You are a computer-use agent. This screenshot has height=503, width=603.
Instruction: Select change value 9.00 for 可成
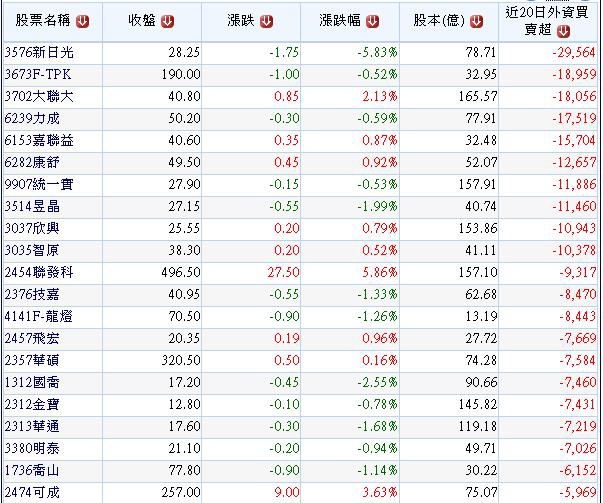(287, 493)
